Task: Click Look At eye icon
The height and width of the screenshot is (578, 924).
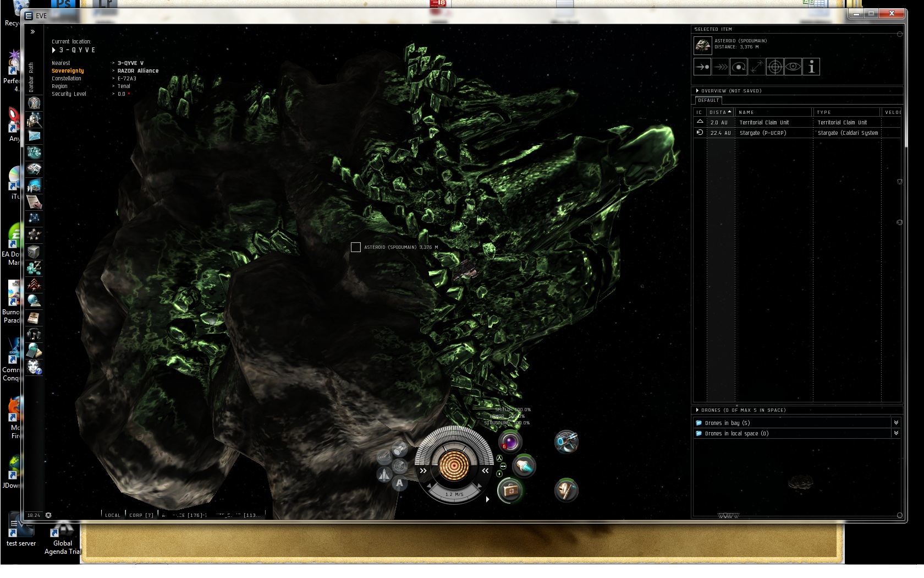Action: [x=793, y=67]
